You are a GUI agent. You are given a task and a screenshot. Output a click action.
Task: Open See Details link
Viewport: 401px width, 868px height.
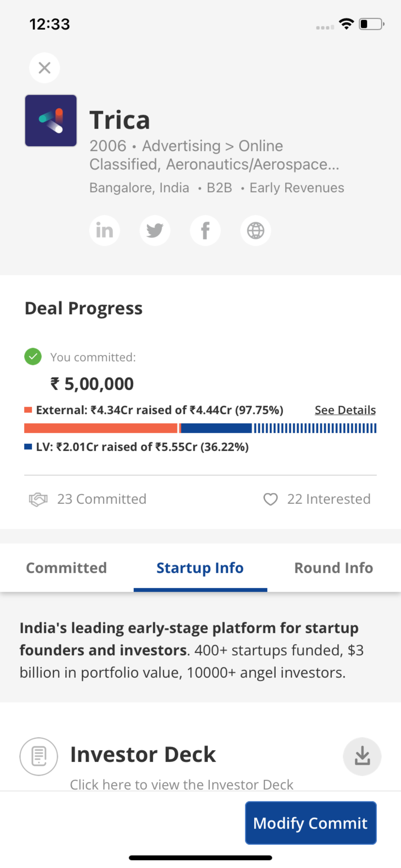[345, 410]
